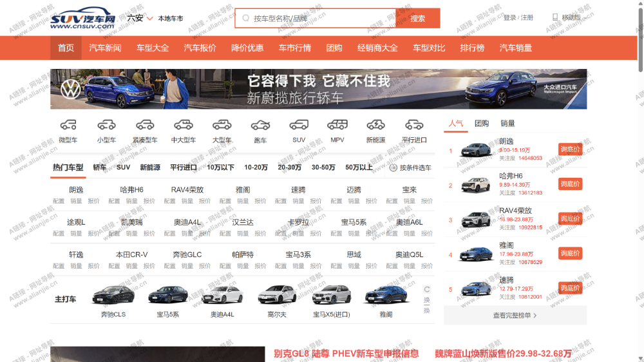
Task: Expand 查看完整榜单 full ranking list
Action: pos(515,316)
